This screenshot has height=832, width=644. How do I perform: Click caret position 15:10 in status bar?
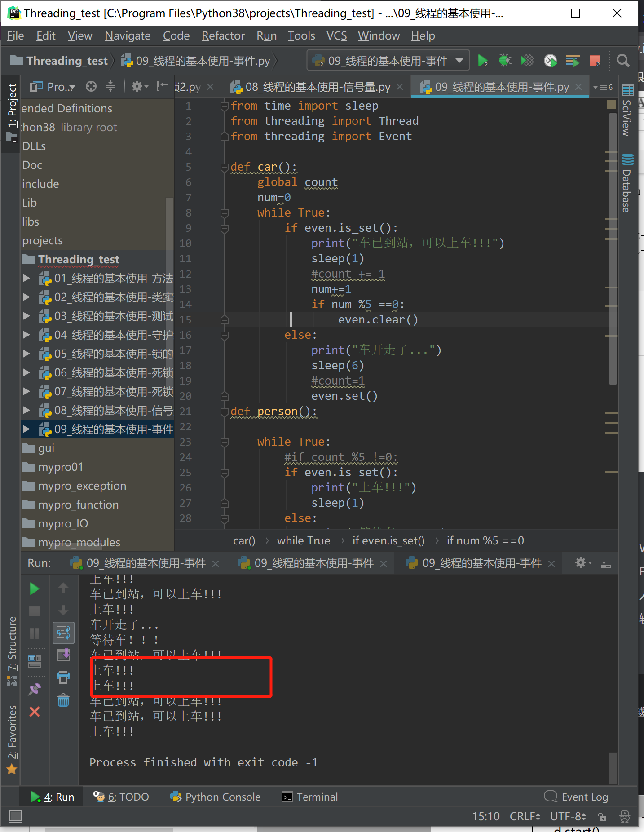(486, 816)
